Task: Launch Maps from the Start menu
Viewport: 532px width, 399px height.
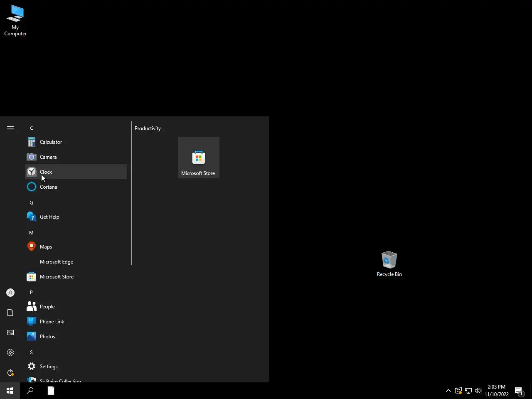Action: click(76, 247)
